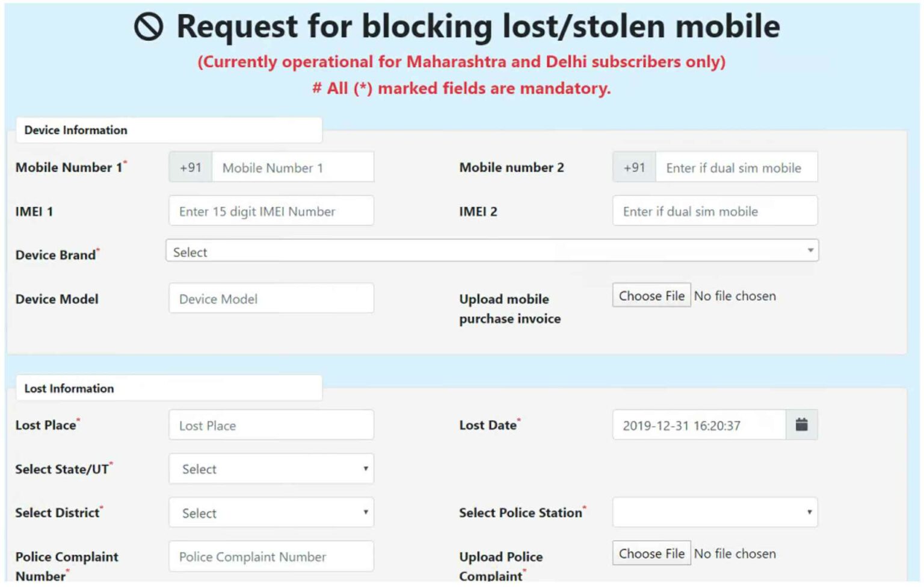Click the Lost Information section header

(69, 389)
